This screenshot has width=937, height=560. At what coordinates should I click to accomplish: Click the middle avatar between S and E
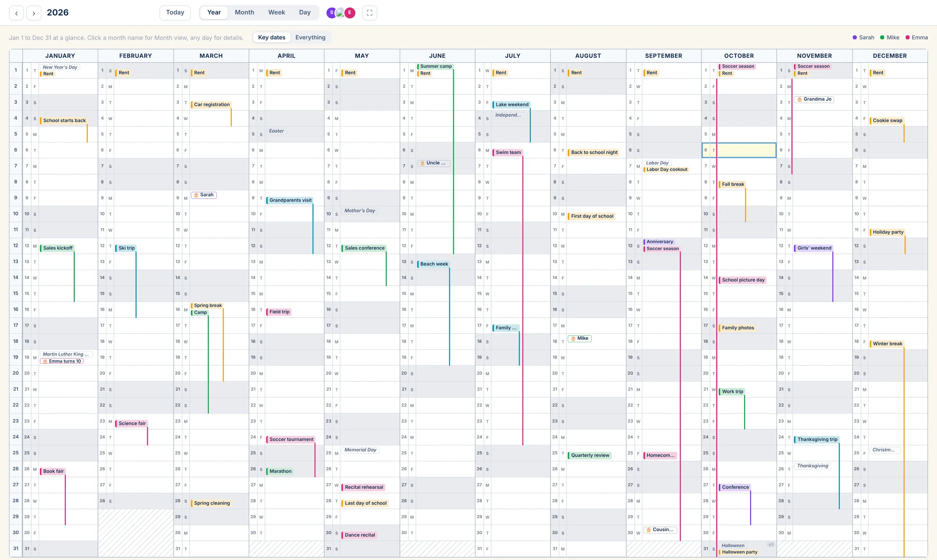(x=340, y=12)
